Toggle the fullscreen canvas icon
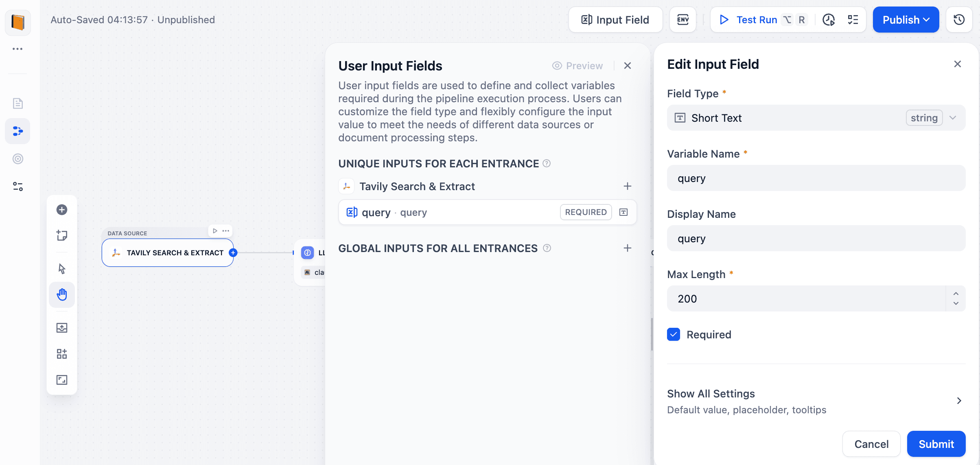980x465 pixels. 62,380
